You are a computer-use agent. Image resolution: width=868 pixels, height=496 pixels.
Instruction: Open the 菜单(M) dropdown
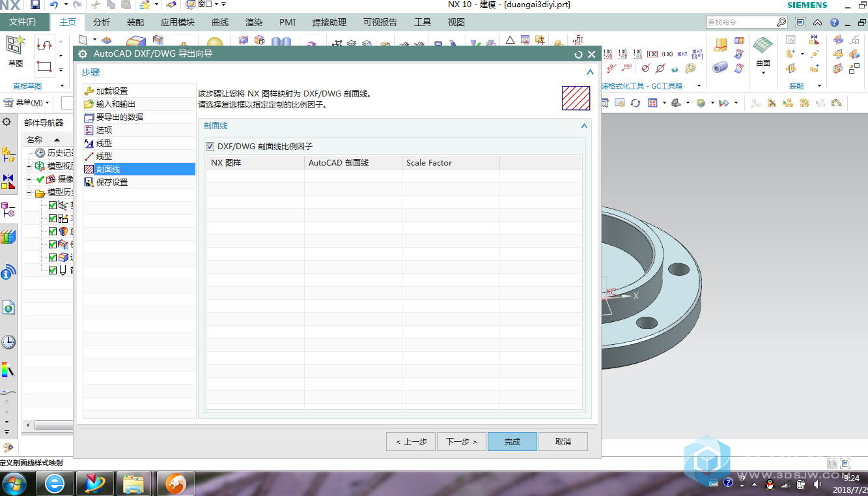(x=27, y=103)
